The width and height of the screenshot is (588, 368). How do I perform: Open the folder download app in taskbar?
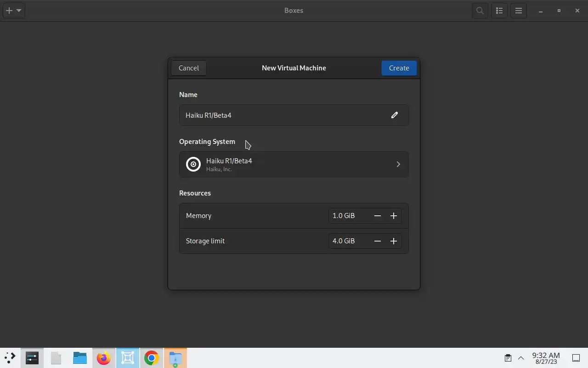point(175,358)
